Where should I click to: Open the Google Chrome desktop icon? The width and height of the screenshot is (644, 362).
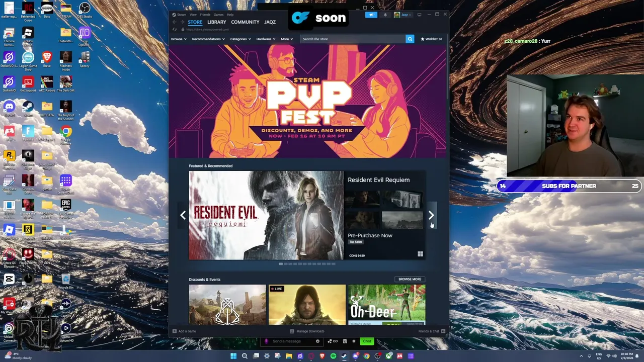66,135
